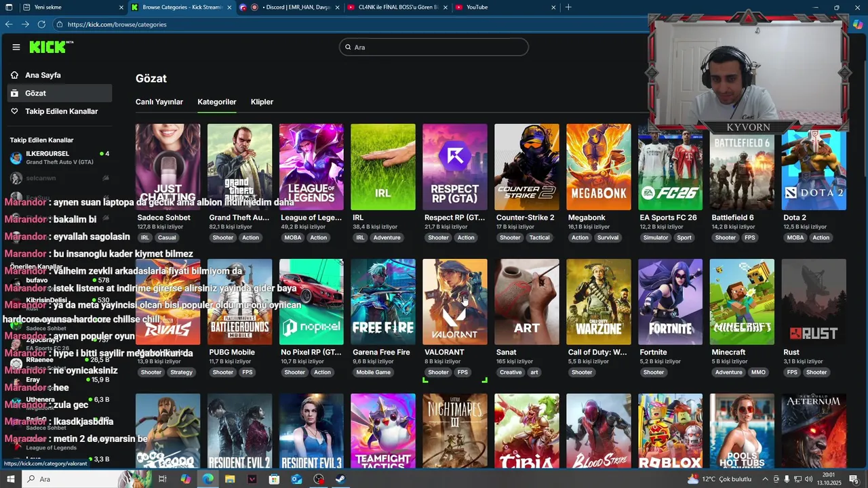Viewport: 868px width, 488px height.
Task: Switch to Canlı Yayınlar tab
Action: [159, 102]
